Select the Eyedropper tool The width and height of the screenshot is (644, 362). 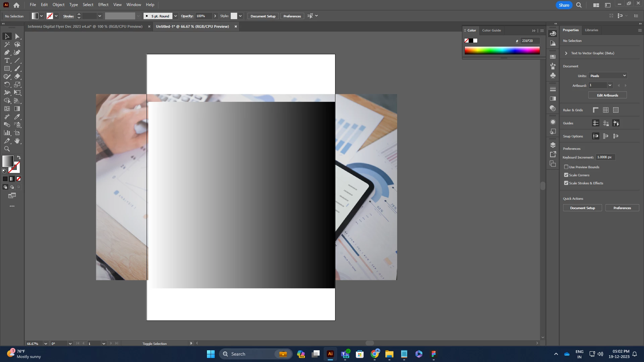tap(17, 117)
